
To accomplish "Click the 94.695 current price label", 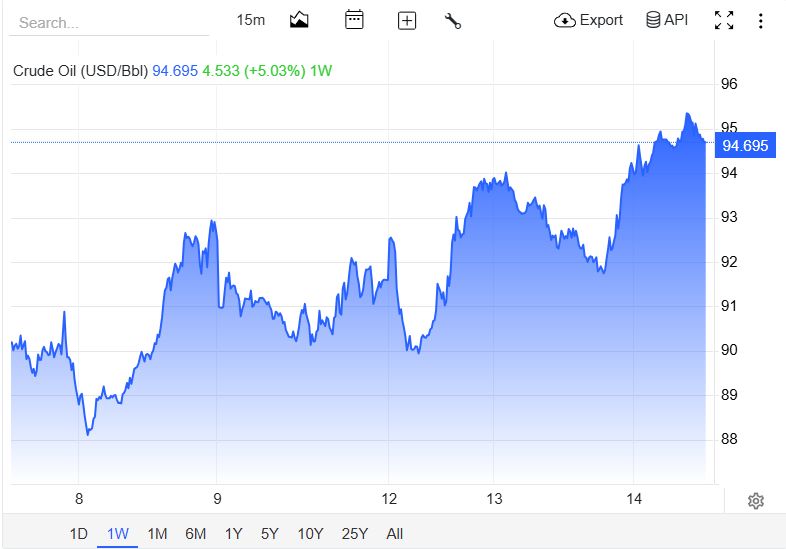I will (745, 145).
